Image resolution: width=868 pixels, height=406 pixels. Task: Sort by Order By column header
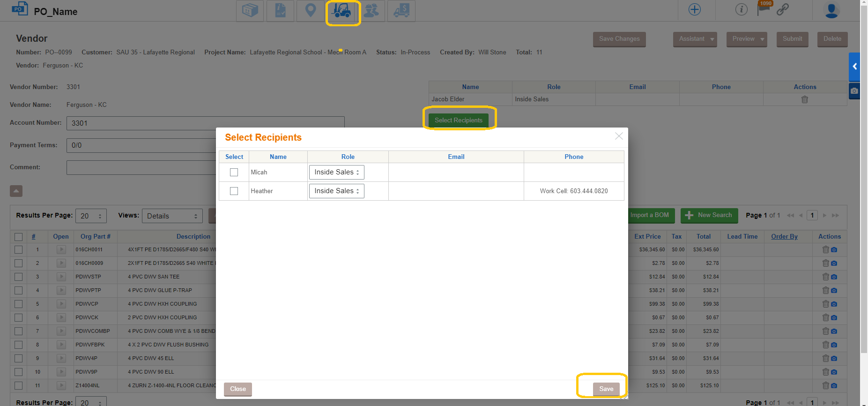[x=784, y=237]
